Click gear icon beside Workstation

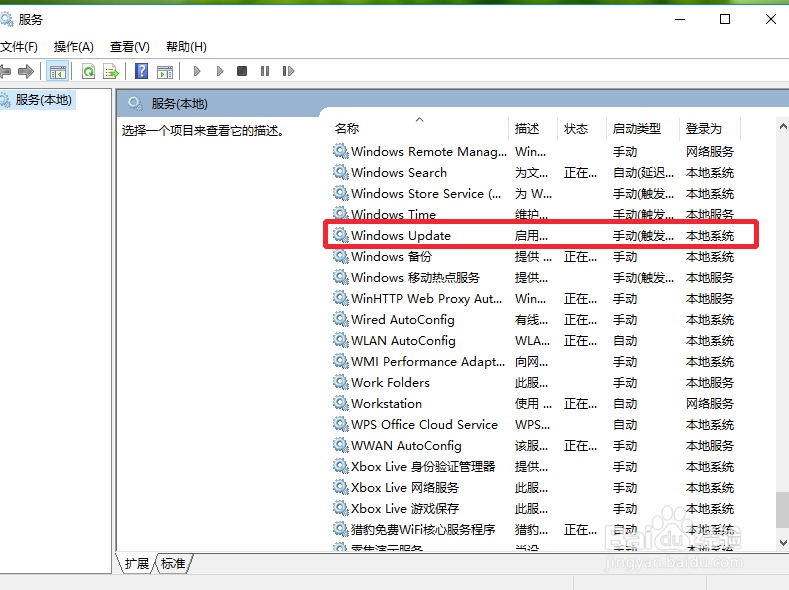click(x=341, y=403)
